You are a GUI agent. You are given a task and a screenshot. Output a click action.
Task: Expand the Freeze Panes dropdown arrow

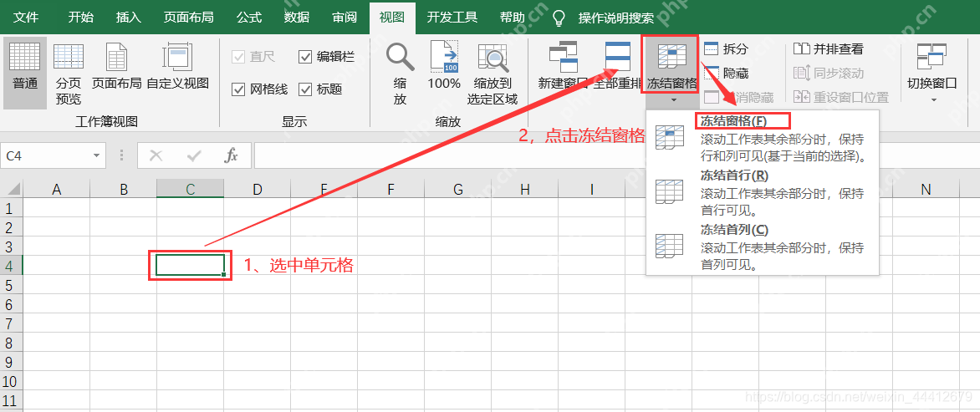click(673, 100)
